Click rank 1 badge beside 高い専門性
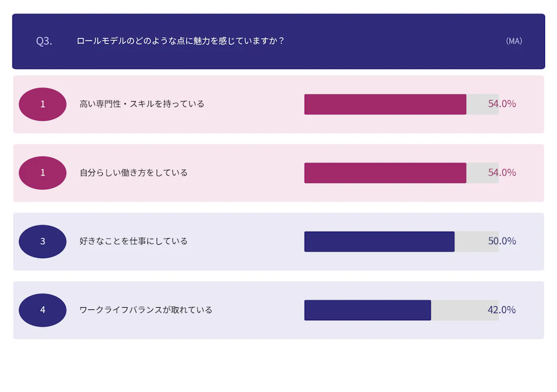The width and height of the screenshot is (557, 392). 42,104
